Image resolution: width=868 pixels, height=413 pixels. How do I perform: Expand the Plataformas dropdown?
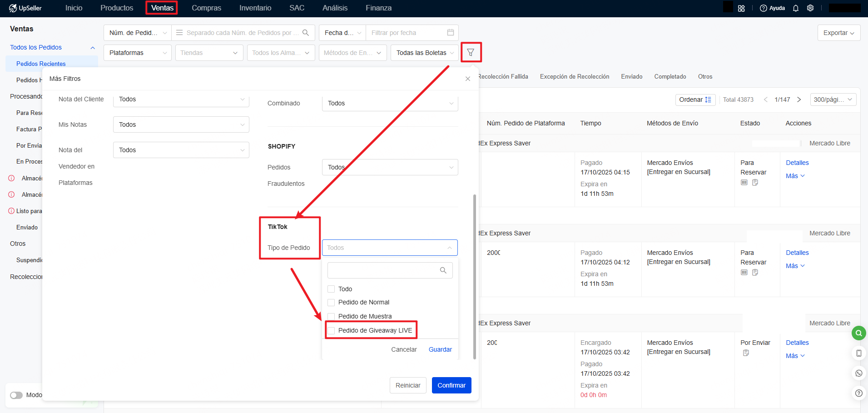(x=137, y=53)
